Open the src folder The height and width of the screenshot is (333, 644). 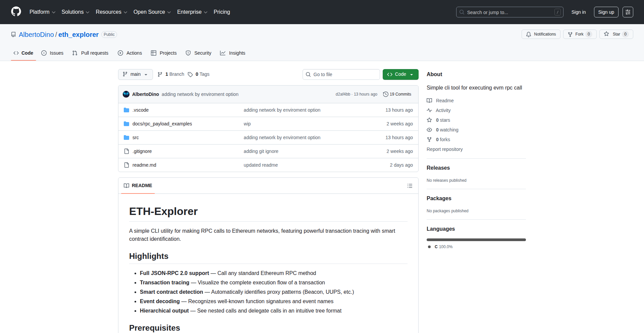136,137
